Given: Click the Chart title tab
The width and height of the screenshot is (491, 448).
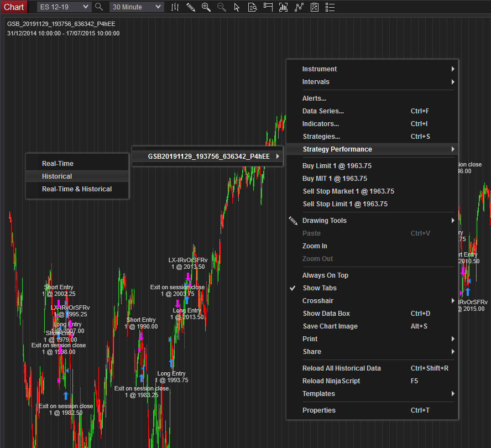Looking at the screenshot, I should point(14,7).
